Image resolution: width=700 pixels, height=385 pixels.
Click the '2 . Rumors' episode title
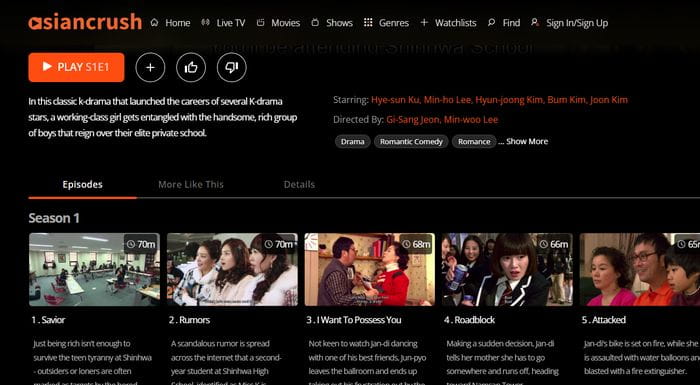pyautogui.click(x=189, y=320)
